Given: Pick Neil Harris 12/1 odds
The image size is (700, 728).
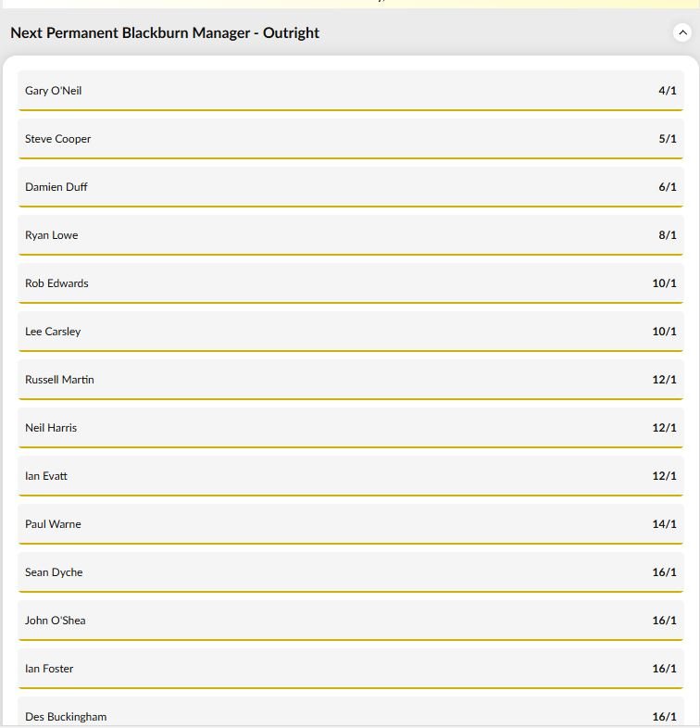Looking at the screenshot, I should [x=351, y=428].
